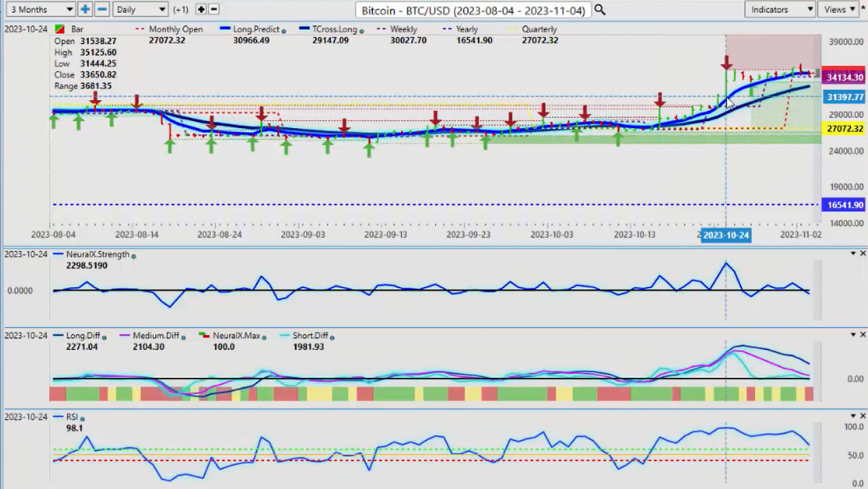Click the 2023-09-13 date axis label
The height and width of the screenshot is (489, 868).
pyautogui.click(x=386, y=235)
